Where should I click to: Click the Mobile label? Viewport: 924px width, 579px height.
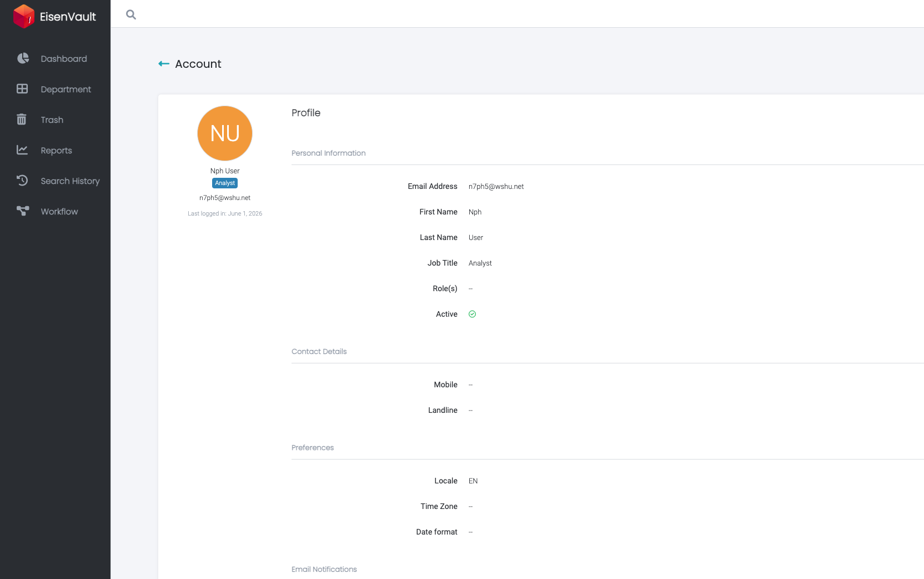pyautogui.click(x=446, y=385)
